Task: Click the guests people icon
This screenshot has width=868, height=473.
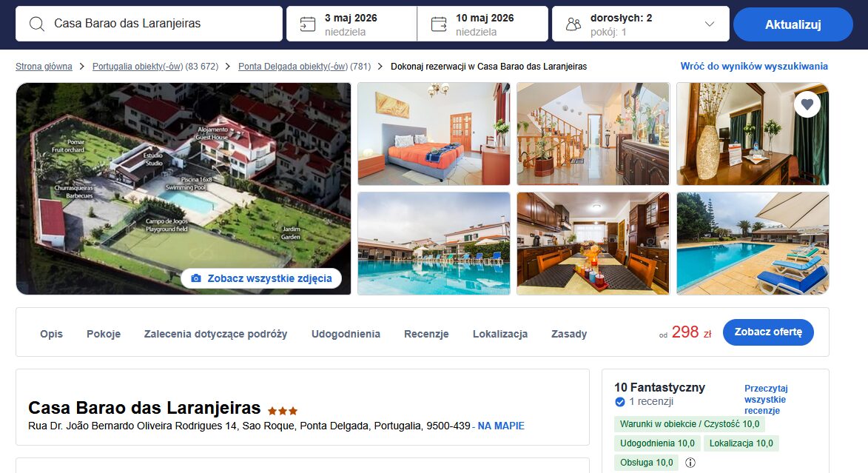Action: pos(573,24)
